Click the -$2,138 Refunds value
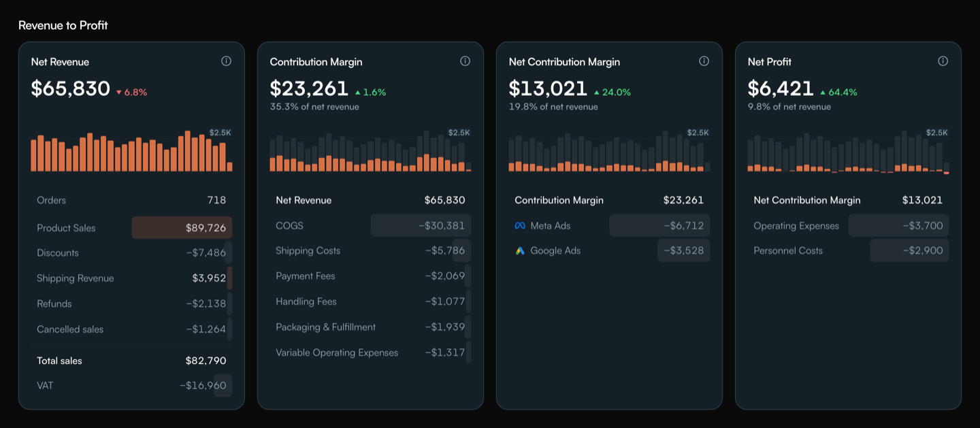The width and height of the screenshot is (980, 428). point(206,304)
